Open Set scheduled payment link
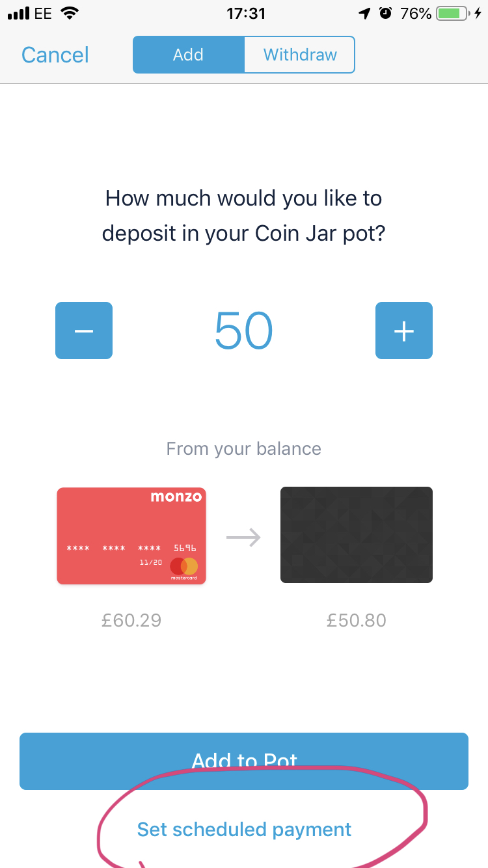The height and width of the screenshot is (868, 488). (244, 830)
